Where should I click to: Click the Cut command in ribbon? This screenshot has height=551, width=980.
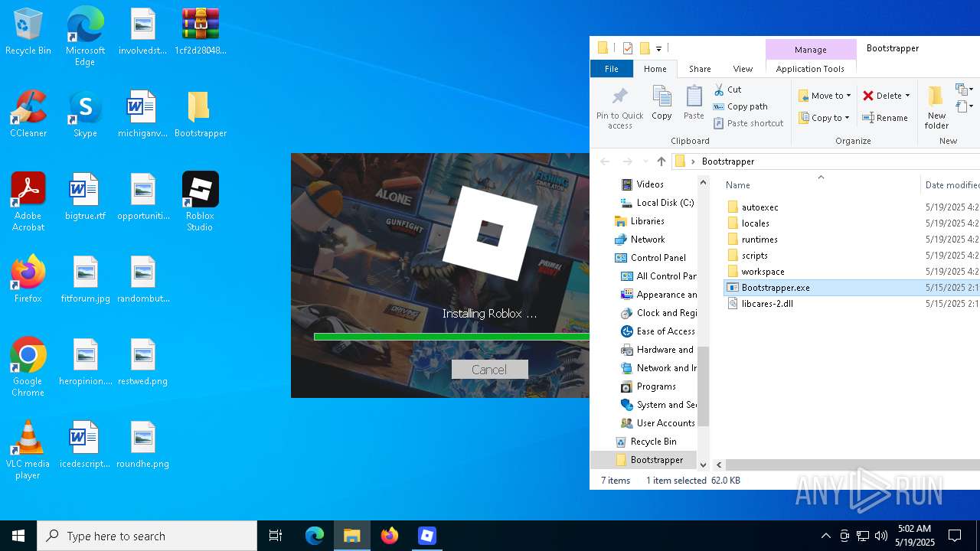pyautogui.click(x=727, y=90)
